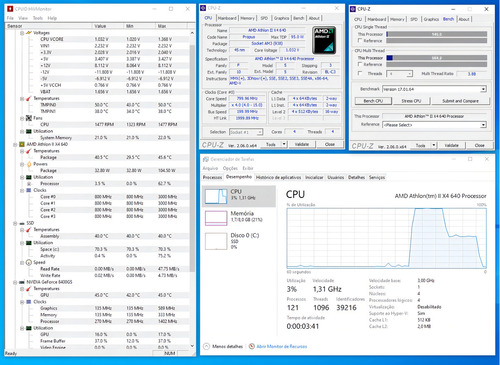Screen dimensions: 500x365
Task: Click the Stress CPU button
Action: point(411,101)
